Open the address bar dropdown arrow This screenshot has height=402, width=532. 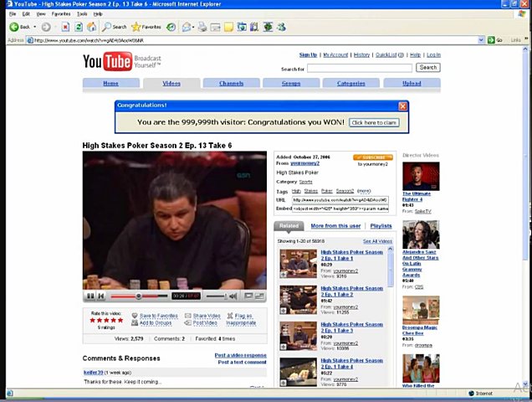tap(481, 40)
